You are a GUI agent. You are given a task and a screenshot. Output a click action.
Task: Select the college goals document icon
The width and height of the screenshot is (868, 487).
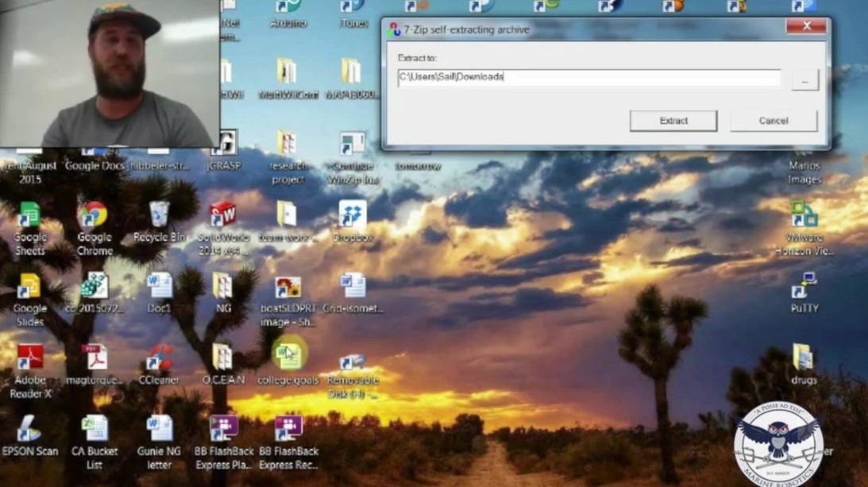point(287,358)
